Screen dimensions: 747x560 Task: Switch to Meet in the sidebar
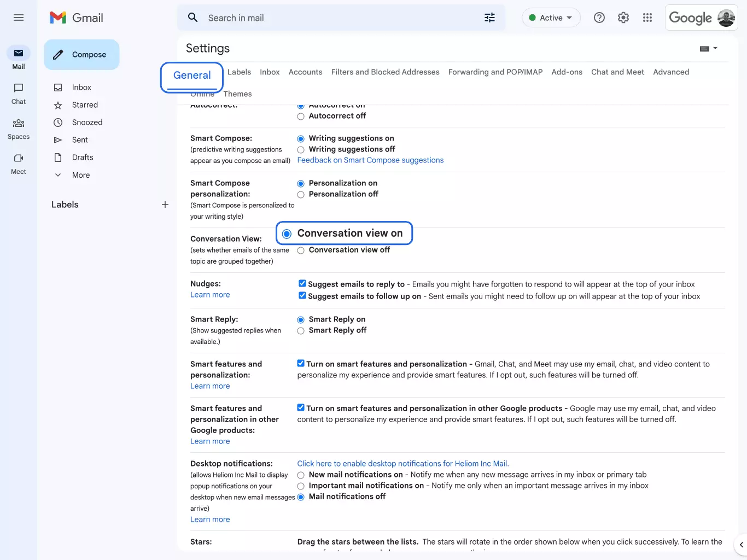point(18,163)
